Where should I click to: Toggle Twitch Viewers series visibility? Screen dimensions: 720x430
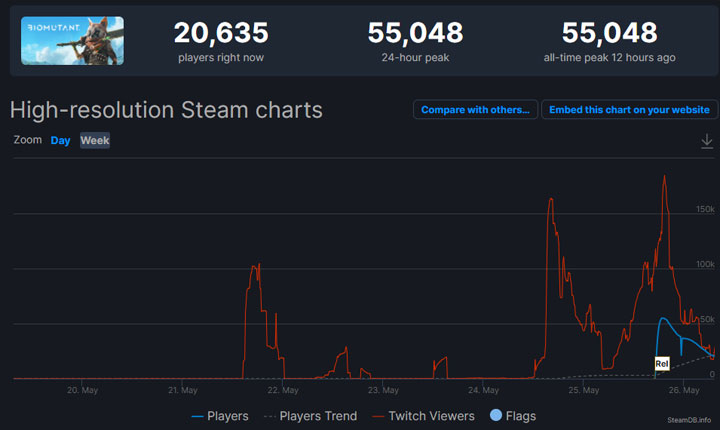pyautogui.click(x=422, y=416)
